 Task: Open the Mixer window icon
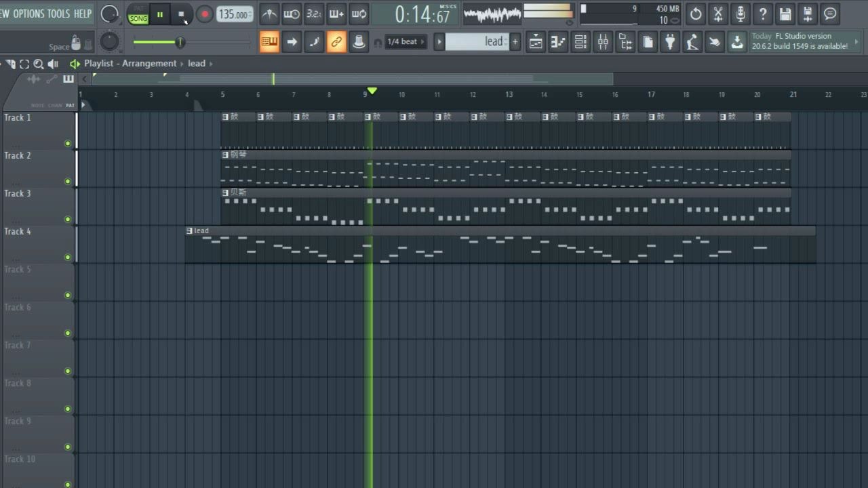(603, 42)
